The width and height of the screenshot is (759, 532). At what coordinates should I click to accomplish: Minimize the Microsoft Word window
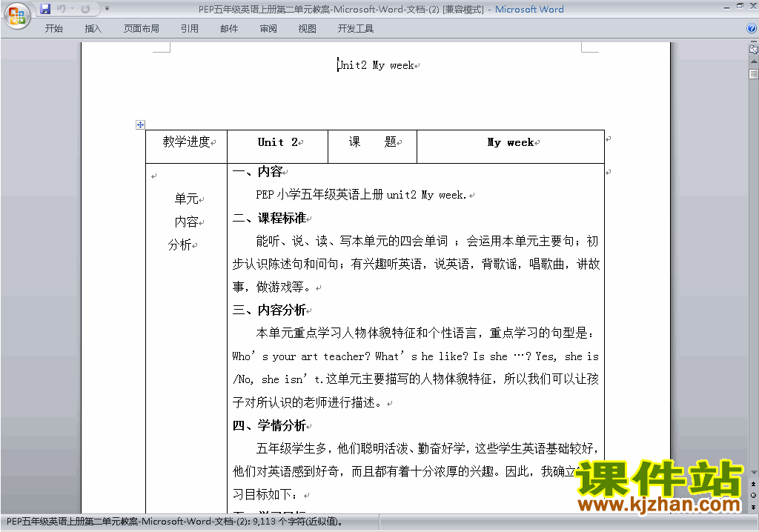[726, 7]
